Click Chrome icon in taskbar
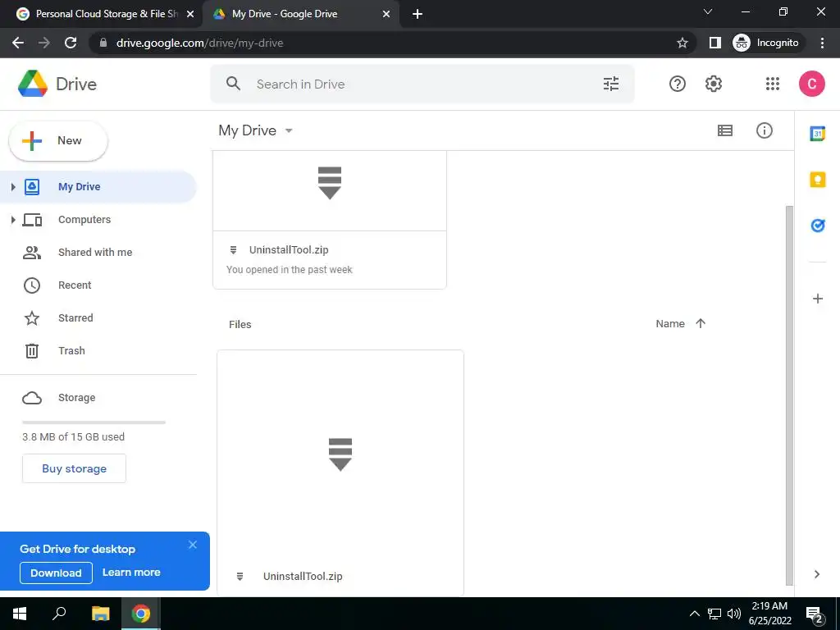Image resolution: width=840 pixels, height=630 pixels. pos(141,614)
